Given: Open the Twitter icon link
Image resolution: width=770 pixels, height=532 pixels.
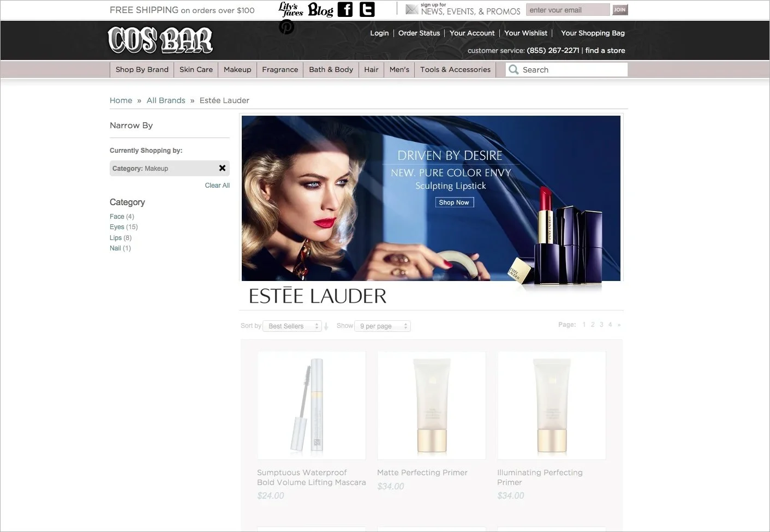Looking at the screenshot, I should 367,9.
